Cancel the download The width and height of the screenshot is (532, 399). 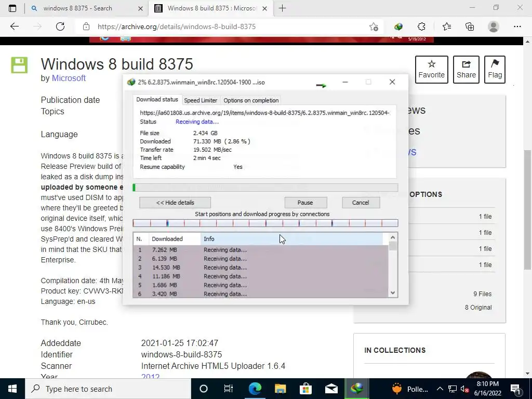361,203
